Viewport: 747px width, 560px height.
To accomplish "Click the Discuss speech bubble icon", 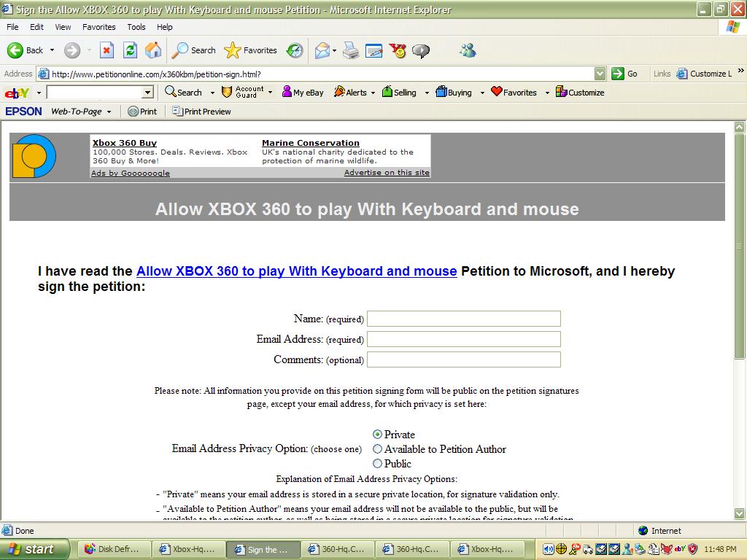I will tap(420, 50).
